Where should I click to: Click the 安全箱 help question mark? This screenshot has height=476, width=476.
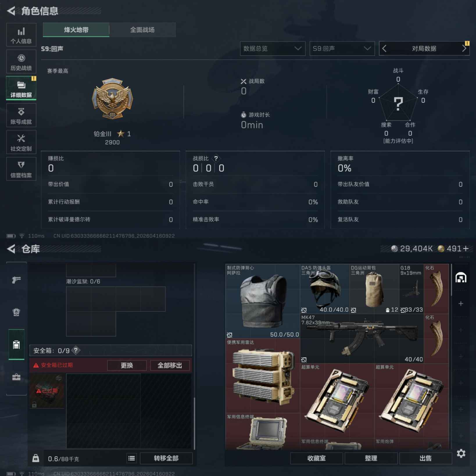point(76,350)
